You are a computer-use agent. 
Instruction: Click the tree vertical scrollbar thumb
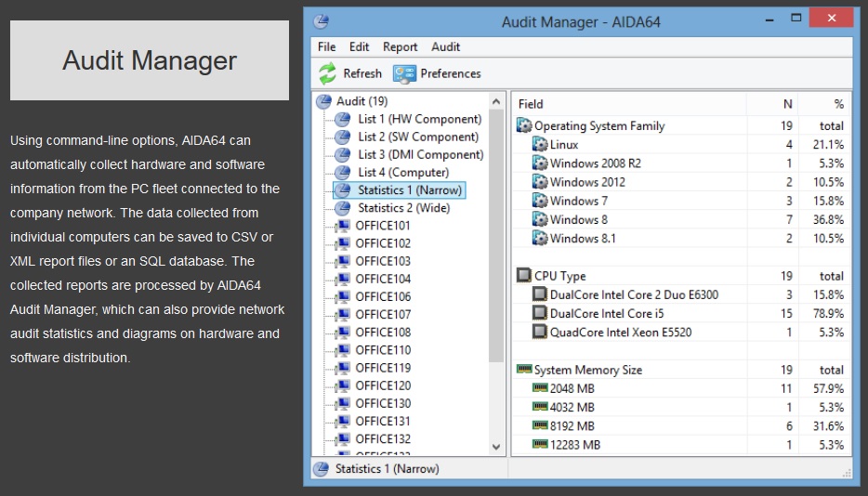point(496,235)
